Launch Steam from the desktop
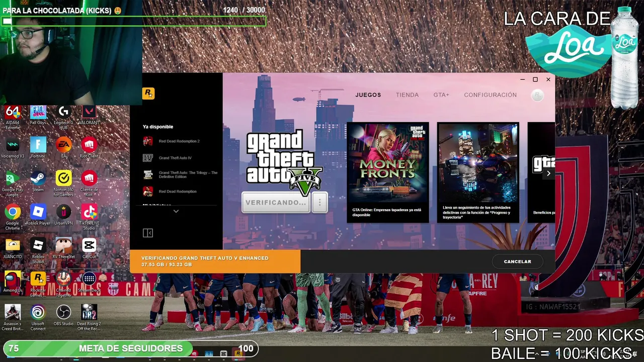This screenshot has width=644, height=362. coord(38,182)
